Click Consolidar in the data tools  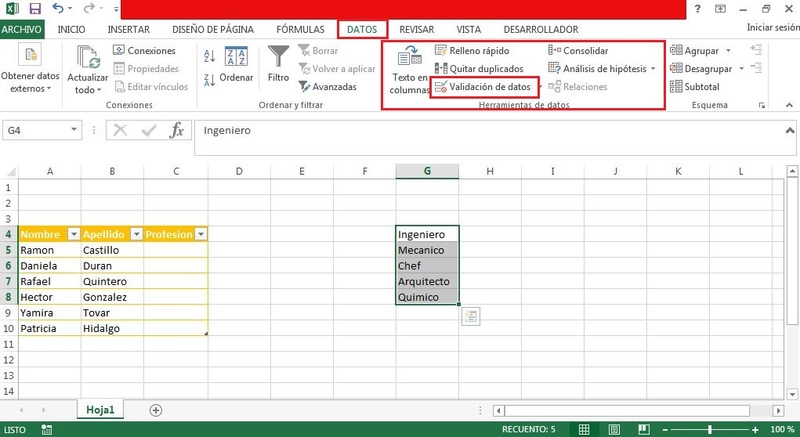pos(578,50)
